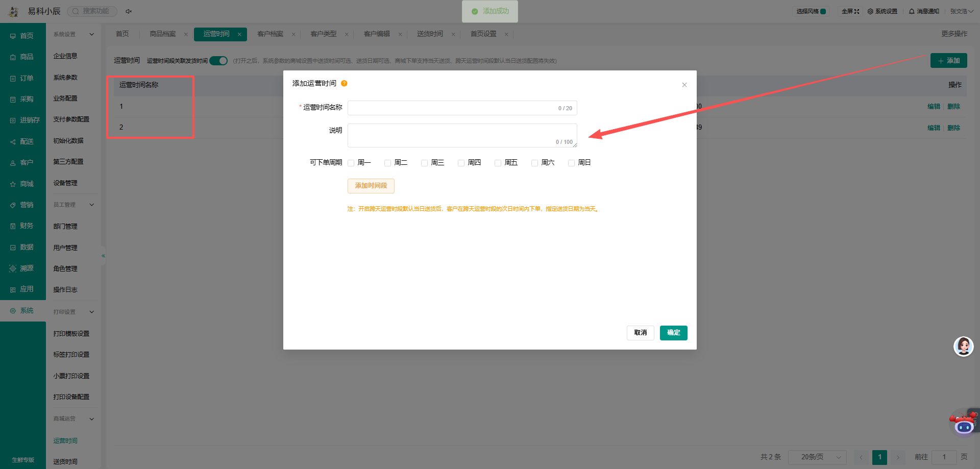Viewport: 980px width, 469px height.
Task: Open the 系统设置 gear in top bar
Action: pyautogui.click(x=882, y=11)
